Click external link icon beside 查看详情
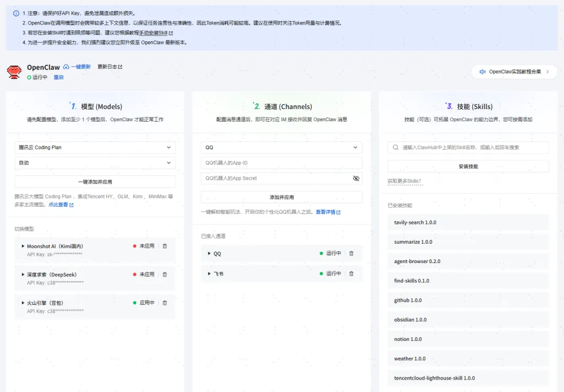Image resolution: width=564 pixels, height=392 pixels. [x=338, y=212]
